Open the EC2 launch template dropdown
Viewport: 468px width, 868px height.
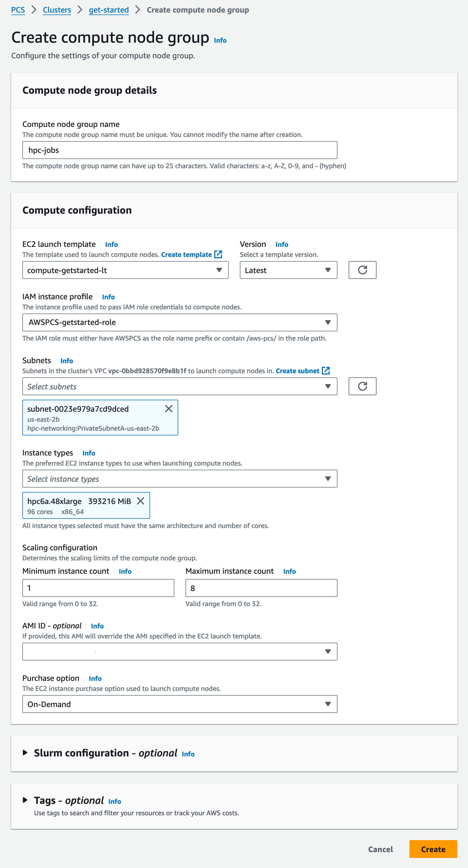pyautogui.click(x=125, y=270)
